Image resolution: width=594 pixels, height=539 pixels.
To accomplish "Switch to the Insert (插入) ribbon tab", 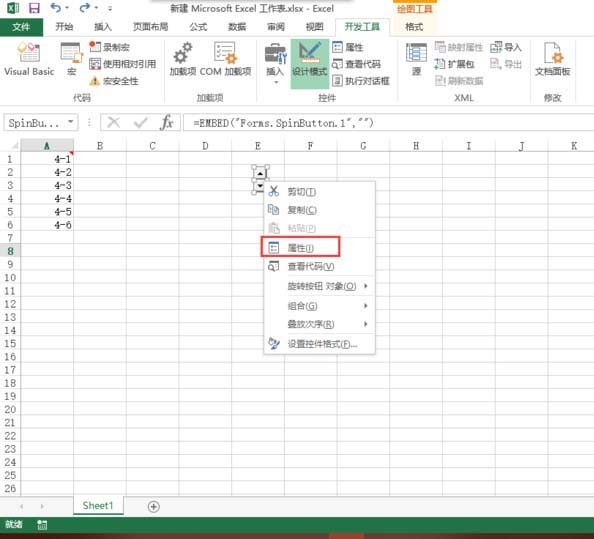I will click(x=103, y=27).
